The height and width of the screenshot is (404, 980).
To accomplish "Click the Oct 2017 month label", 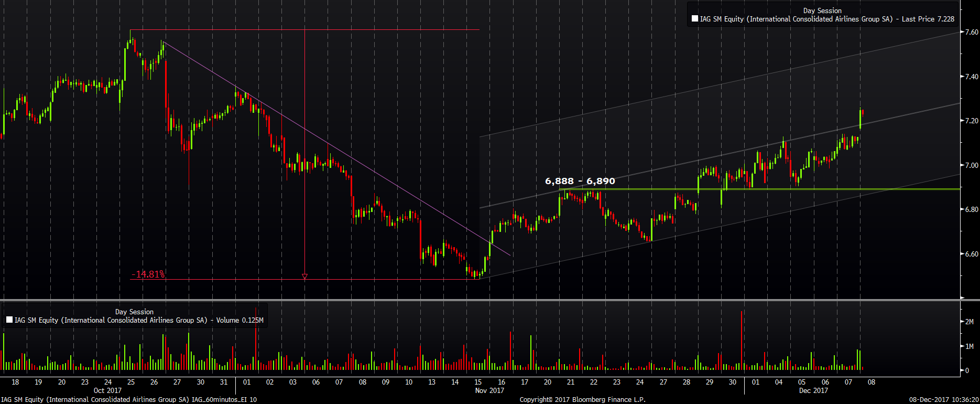I will click(107, 390).
